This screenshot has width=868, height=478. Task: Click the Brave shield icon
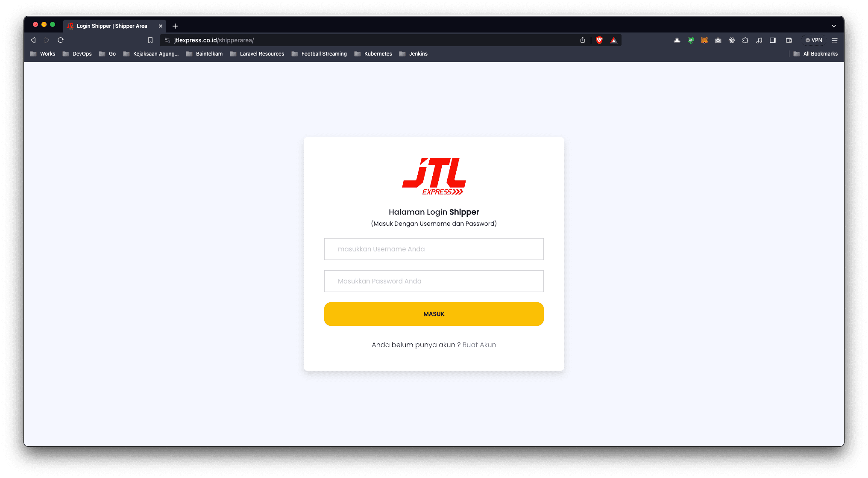pos(600,40)
